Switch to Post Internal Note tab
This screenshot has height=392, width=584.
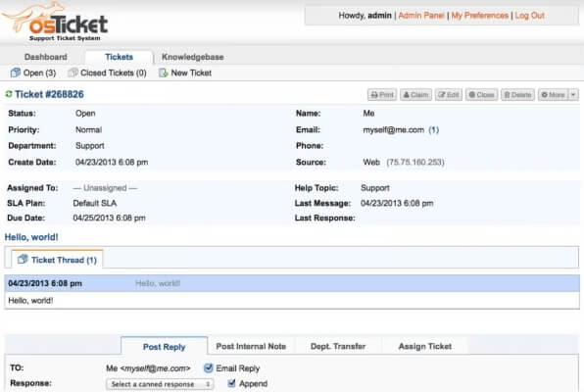[251, 347]
